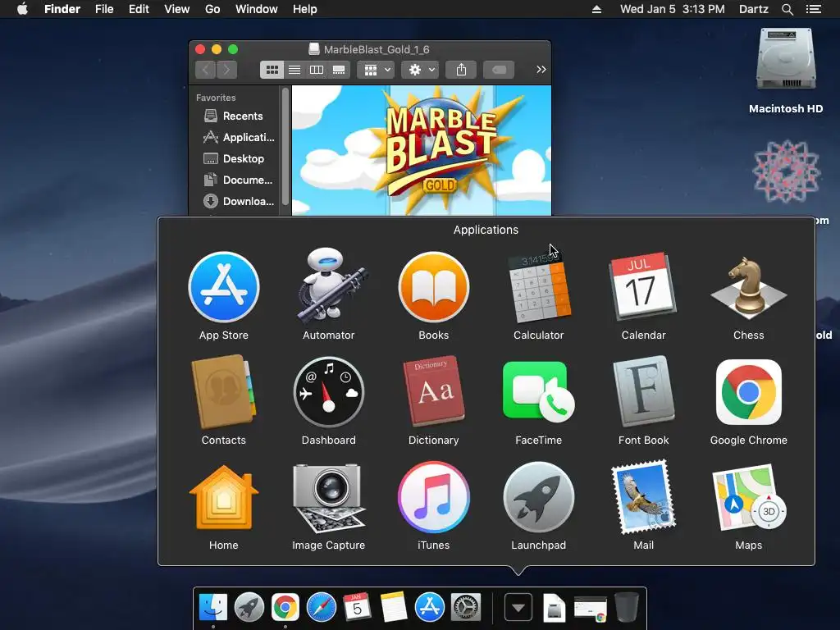Open Books in the Applications stack
The width and height of the screenshot is (840, 630).
pos(434,287)
